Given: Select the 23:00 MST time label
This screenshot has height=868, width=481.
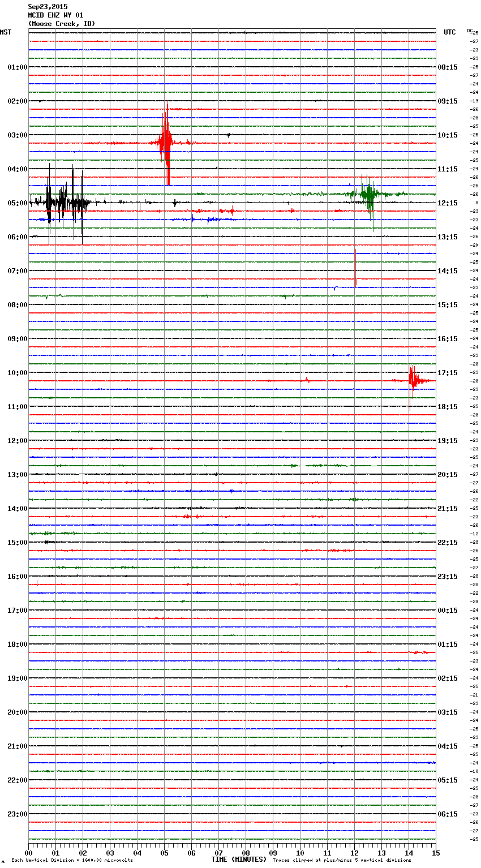Looking at the screenshot, I should pos(17,814).
